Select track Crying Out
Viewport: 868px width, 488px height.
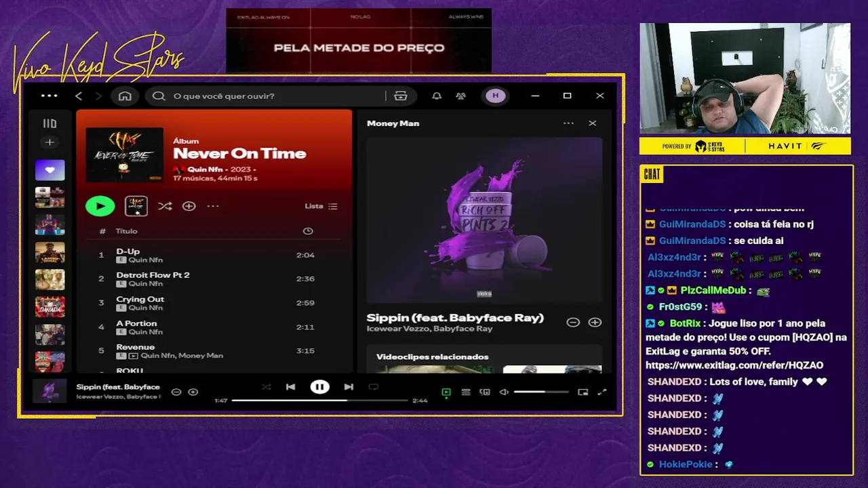[215, 303]
